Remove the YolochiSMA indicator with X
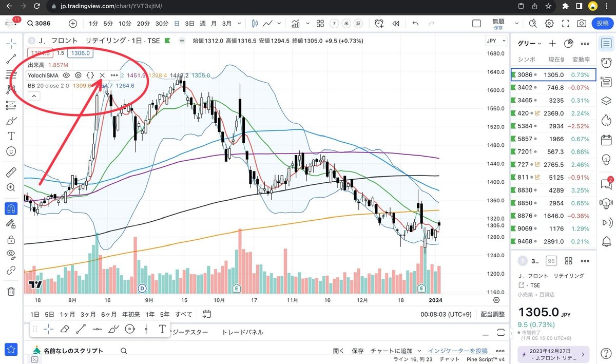This screenshot has width=616, height=364. pos(102,75)
